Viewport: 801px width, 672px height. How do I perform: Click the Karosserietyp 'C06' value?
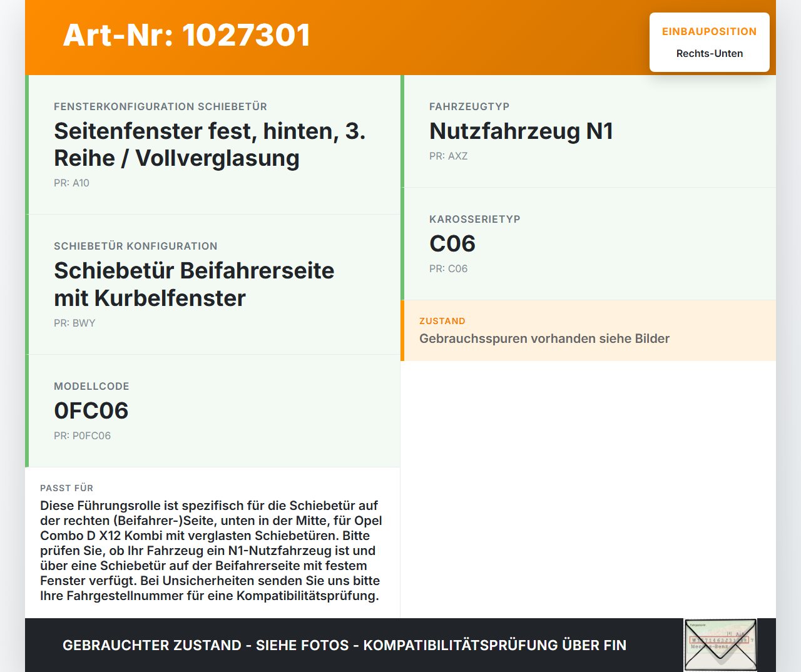pos(452,244)
